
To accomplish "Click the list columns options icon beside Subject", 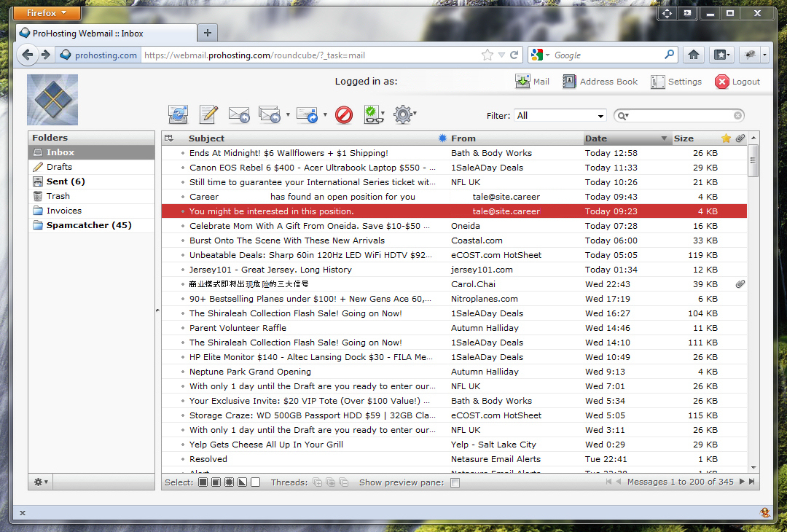I will pyautogui.click(x=169, y=138).
